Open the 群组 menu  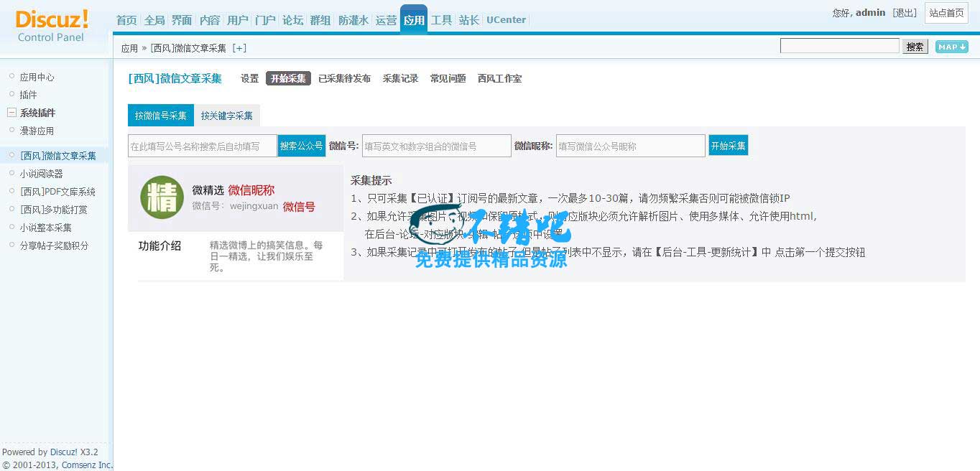(320, 20)
